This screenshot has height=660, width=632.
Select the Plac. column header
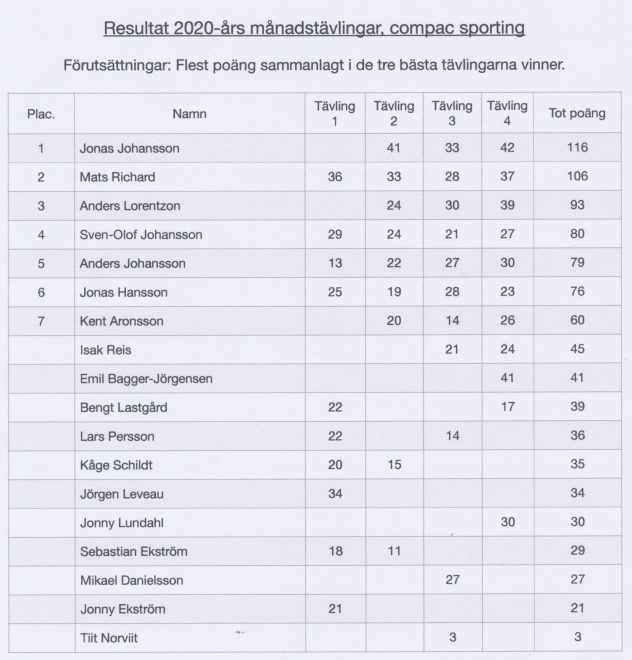click(41, 114)
